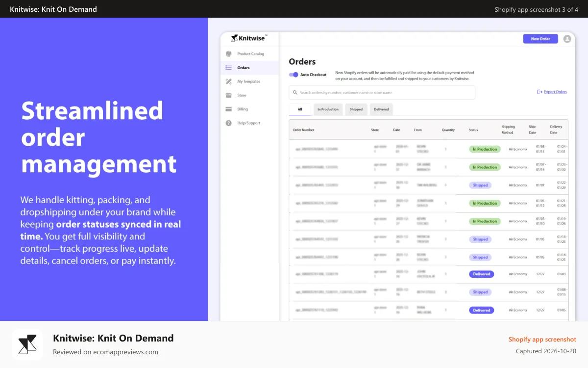Click Air Economy in delivery 01/22 - 01/29 row
The width and height of the screenshot is (588, 368).
[x=518, y=185]
